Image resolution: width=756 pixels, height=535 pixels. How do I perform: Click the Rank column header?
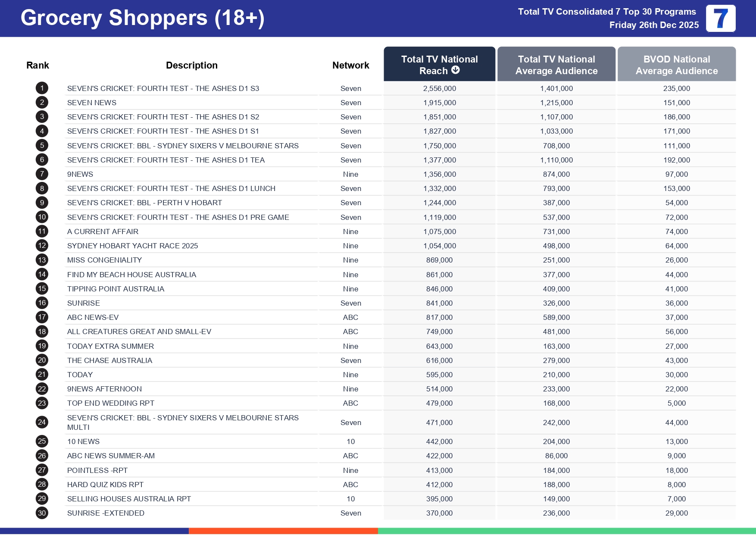click(37, 65)
